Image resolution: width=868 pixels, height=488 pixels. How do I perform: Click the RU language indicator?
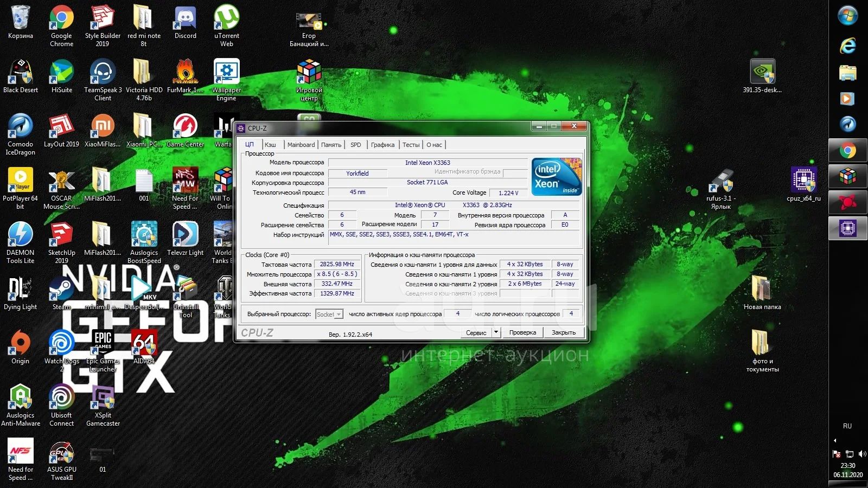click(x=847, y=426)
